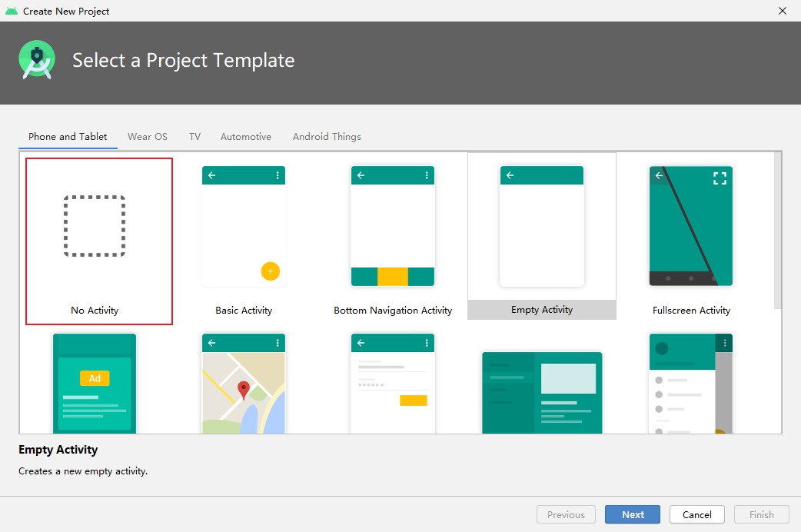This screenshot has height=532, width=801.
Task: Pick the navigation drawer template preview
Action: tap(691, 384)
